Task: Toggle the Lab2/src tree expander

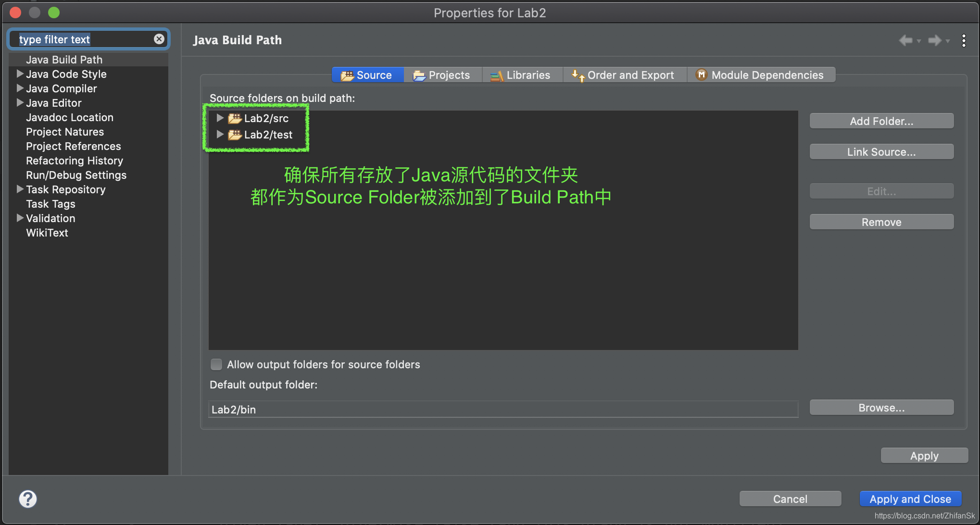Action: tap(220, 117)
